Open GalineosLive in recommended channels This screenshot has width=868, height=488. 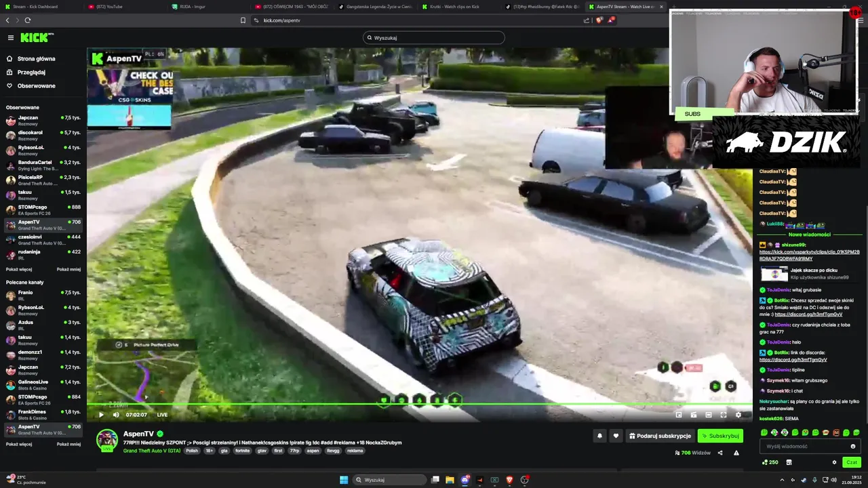(43, 385)
